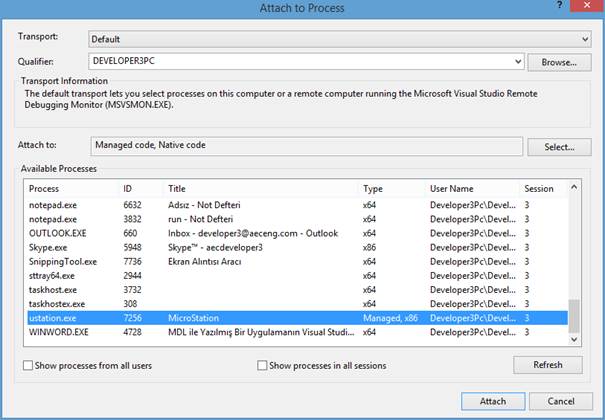Screen dimensions: 605x420
Task: Select the WINWORD.EXE process row
Action: [x=297, y=332]
